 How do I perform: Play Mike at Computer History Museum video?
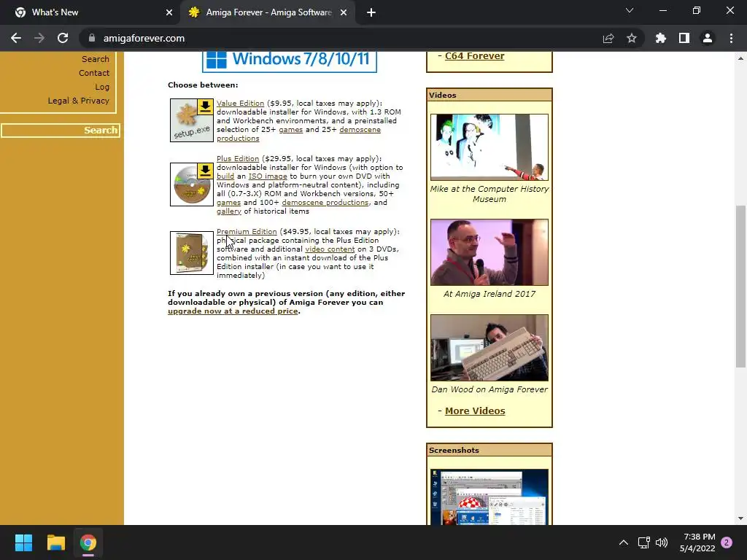pos(489,147)
